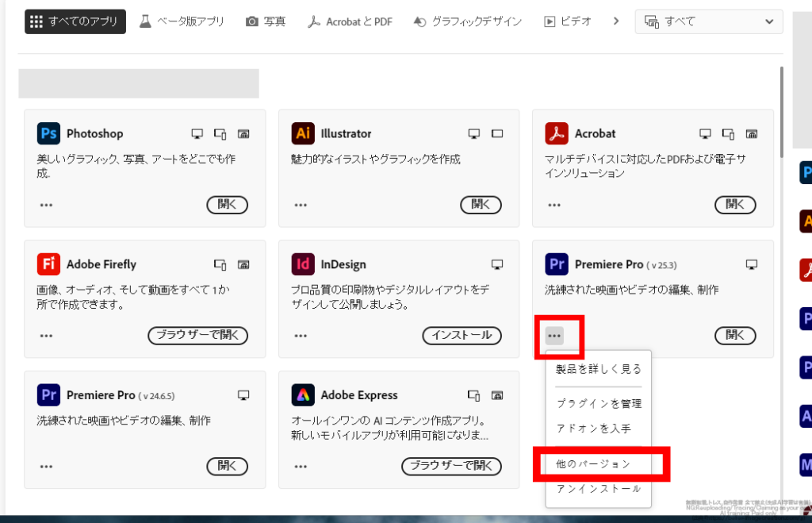The height and width of the screenshot is (523, 812).
Task: Click the Adobe Firefly app icon
Action: [x=48, y=264]
